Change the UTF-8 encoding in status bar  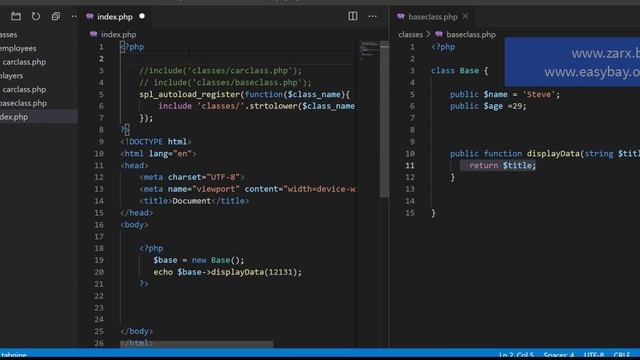tap(594, 355)
